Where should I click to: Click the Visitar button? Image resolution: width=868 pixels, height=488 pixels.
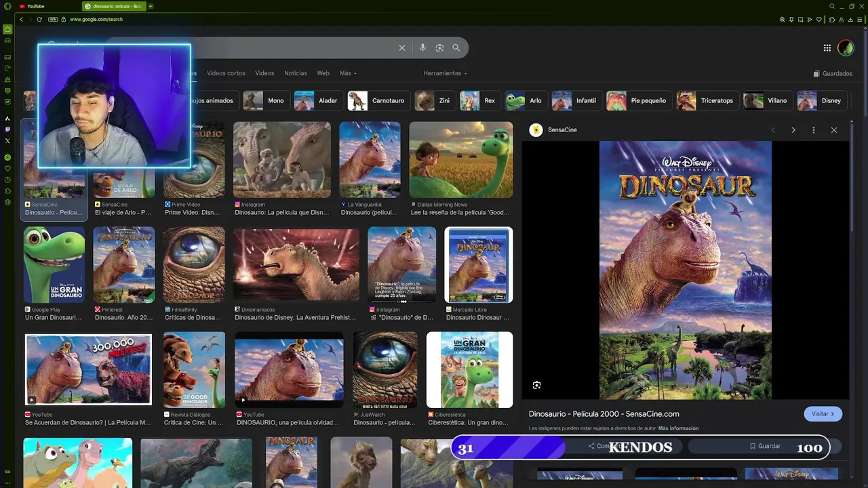click(823, 413)
